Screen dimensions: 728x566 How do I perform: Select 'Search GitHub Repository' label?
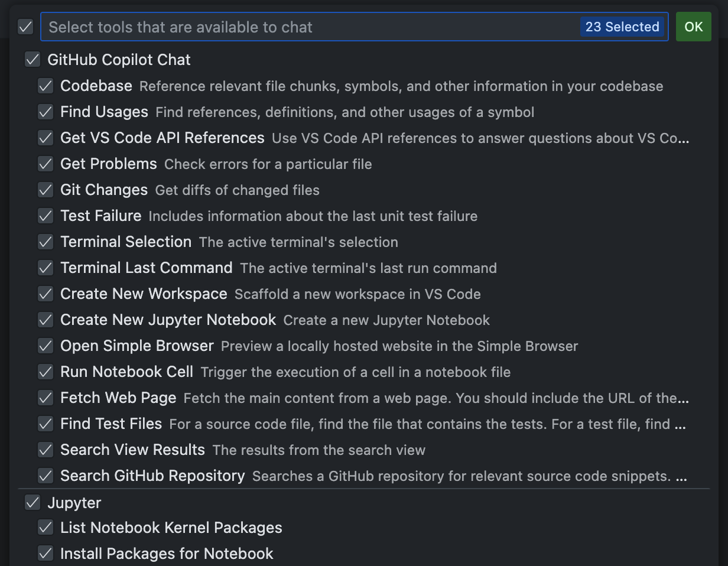click(x=152, y=476)
